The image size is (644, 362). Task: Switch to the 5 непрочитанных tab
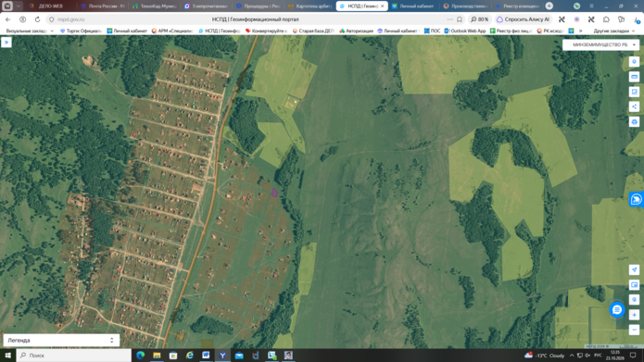pyautogui.click(x=207, y=6)
